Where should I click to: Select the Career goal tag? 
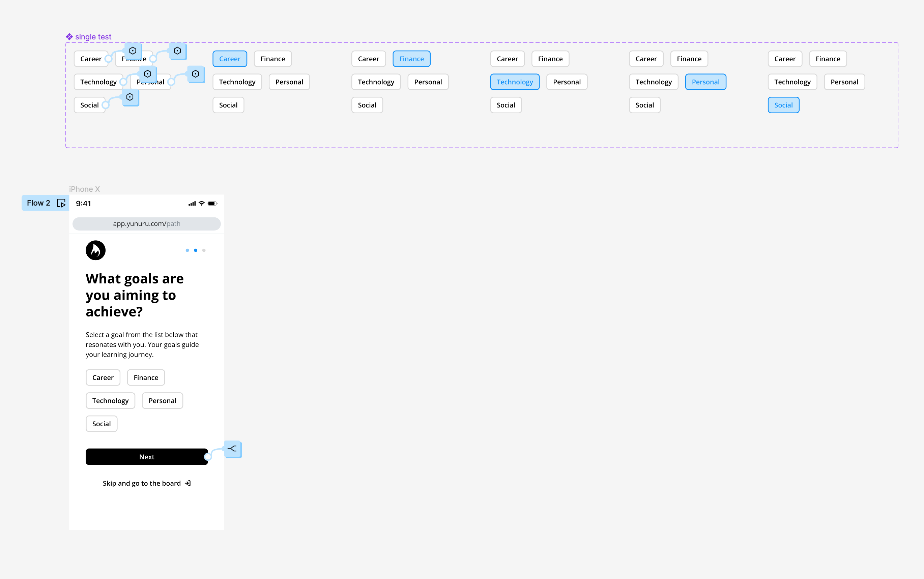(x=103, y=377)
